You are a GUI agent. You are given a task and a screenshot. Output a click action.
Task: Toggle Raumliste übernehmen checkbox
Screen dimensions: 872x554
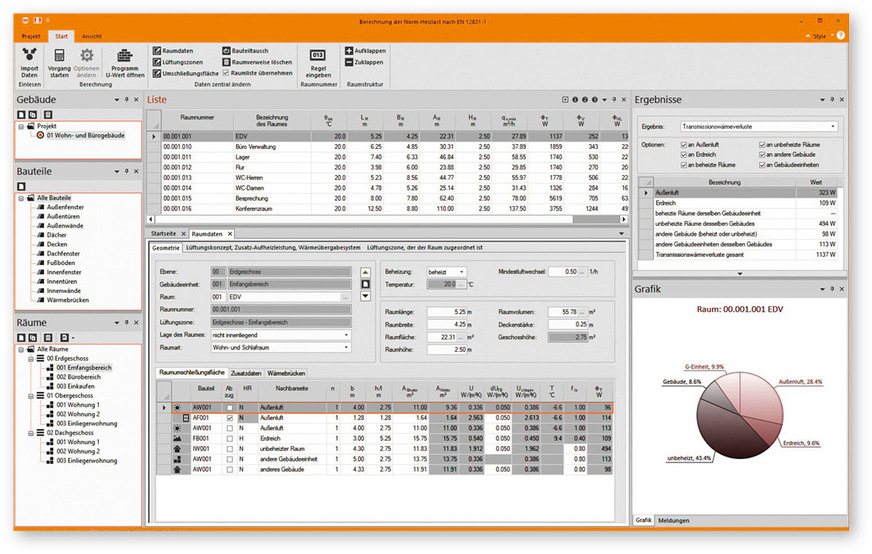pyautogui.click(x=225, y=73)
